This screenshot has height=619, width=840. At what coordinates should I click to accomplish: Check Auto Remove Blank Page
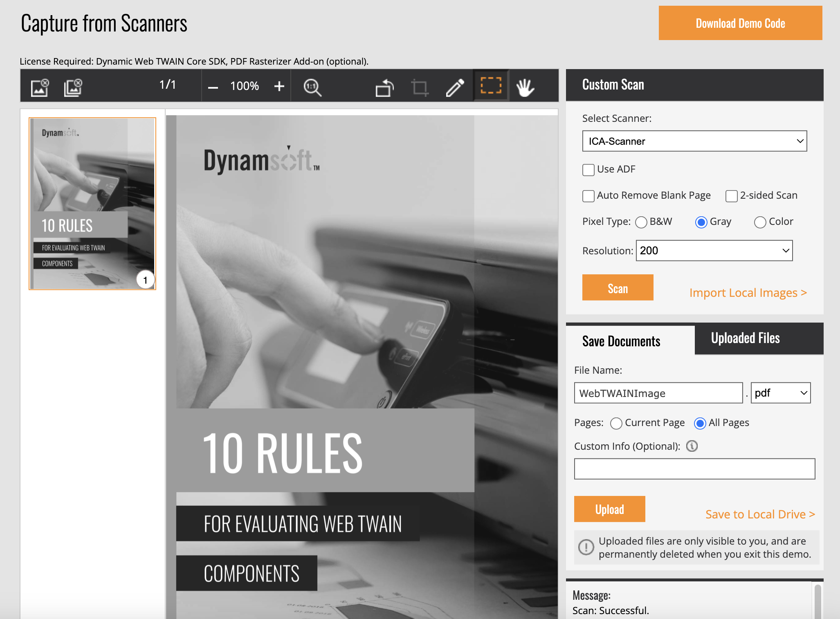588,196
